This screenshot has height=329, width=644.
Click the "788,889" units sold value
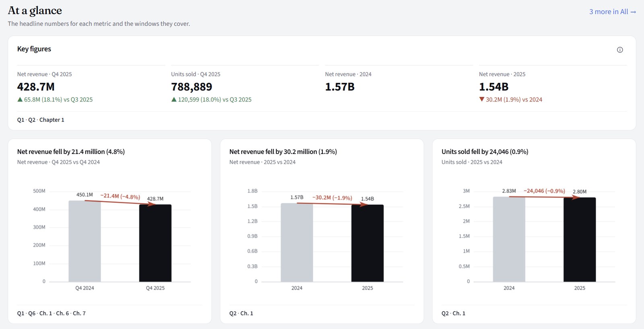tap(192, 87)
